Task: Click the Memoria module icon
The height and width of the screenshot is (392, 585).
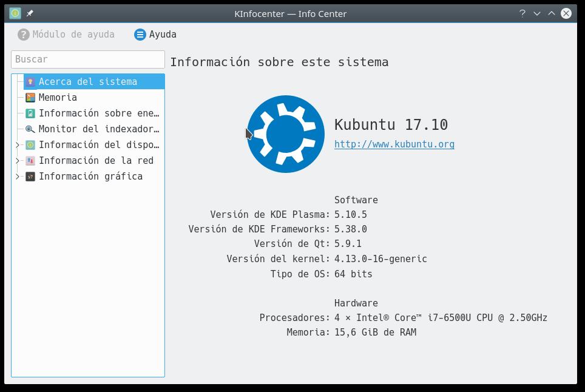Action: pos(30,97)
